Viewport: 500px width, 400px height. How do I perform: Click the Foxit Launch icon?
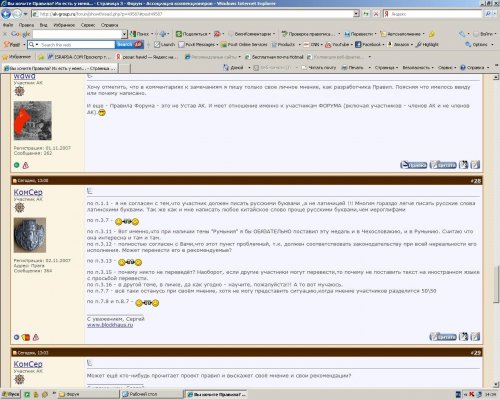157,44
